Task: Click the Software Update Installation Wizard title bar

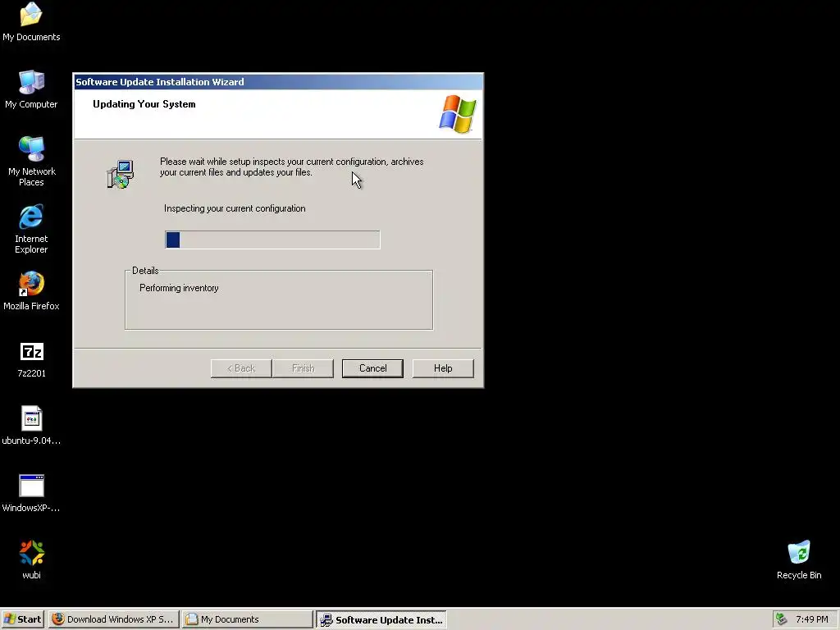Action: (x=278, y=82)
